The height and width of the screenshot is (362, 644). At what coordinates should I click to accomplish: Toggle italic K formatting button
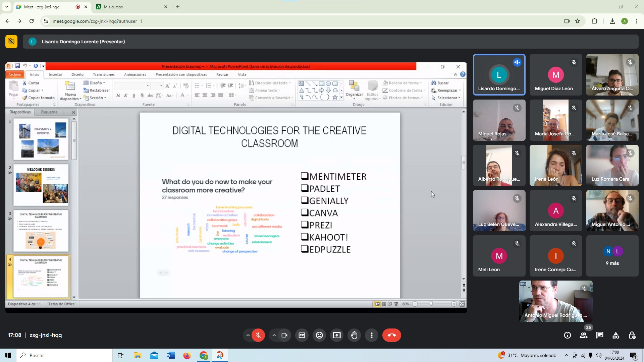pyautogui.click(x=126, y=96)
